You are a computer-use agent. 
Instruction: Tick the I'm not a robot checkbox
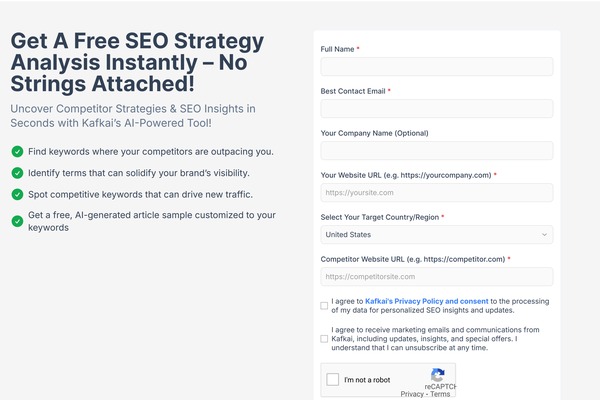[x=333, y=380]
